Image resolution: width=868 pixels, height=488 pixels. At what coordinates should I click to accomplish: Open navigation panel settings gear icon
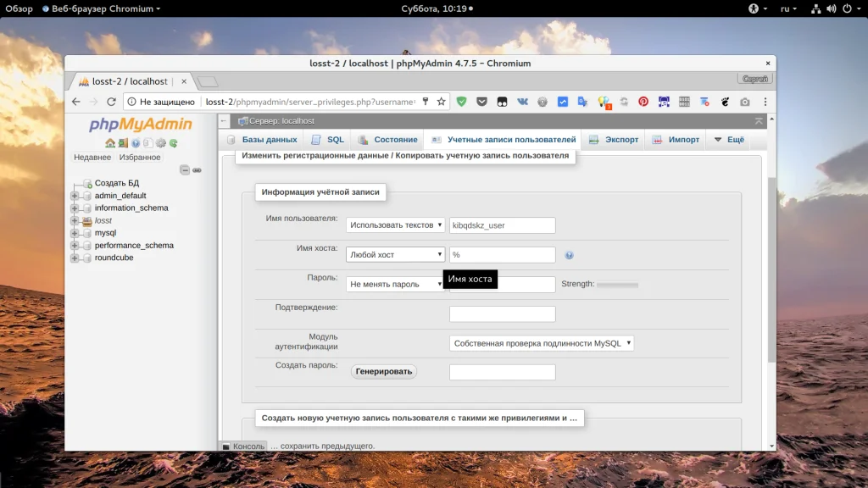pos(160,143)
